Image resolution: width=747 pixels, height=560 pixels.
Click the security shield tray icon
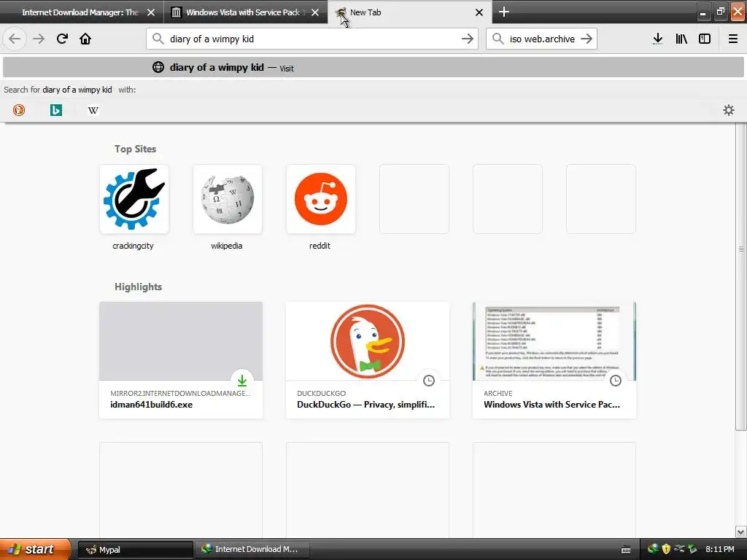point(666,549)
